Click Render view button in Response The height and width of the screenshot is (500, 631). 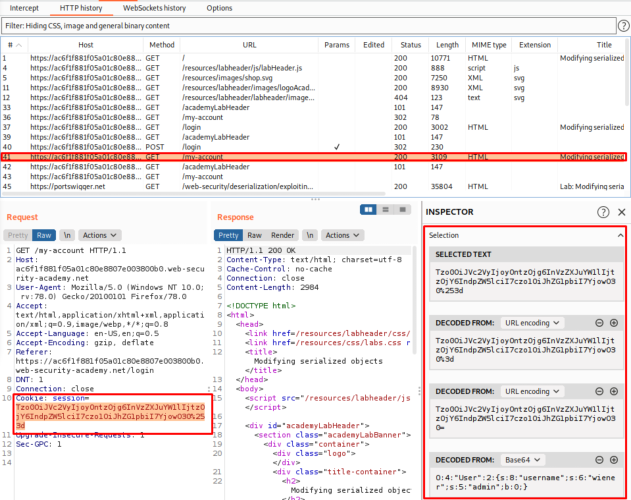point(283,235)
